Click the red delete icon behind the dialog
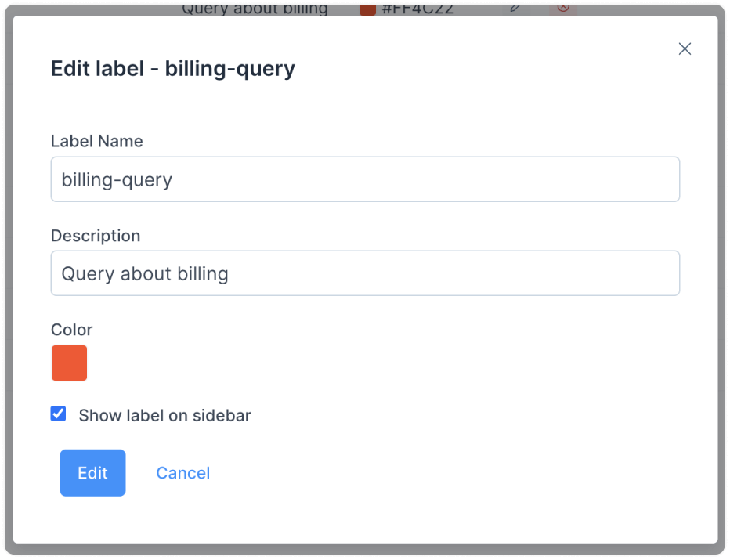Image resolution: width=730 pixels, height=560 pixels. [x=563, y=8]
